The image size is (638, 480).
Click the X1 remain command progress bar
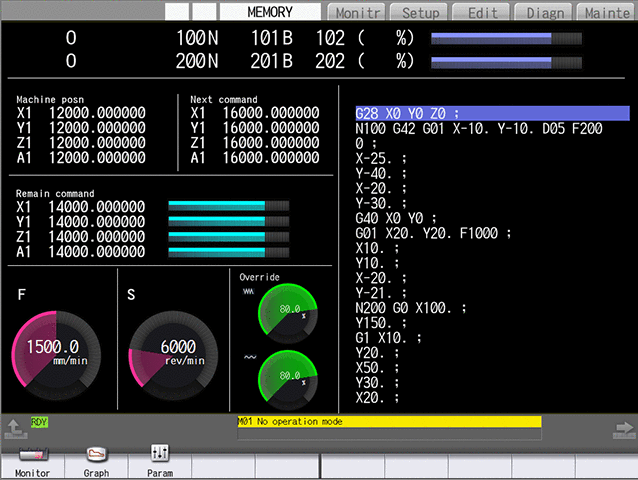coord(228,206)
